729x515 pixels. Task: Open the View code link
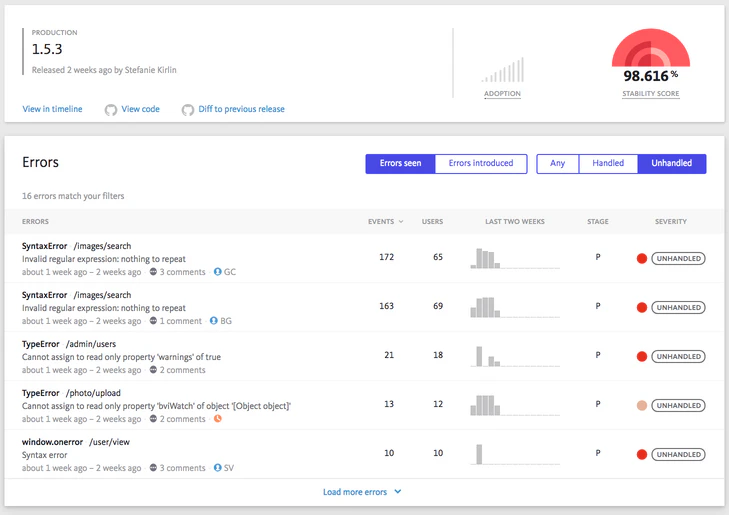click(x=140, y=109)
